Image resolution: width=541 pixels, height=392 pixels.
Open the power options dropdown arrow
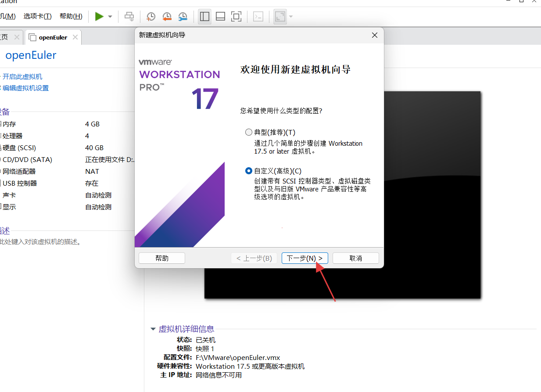coord(110,17)
